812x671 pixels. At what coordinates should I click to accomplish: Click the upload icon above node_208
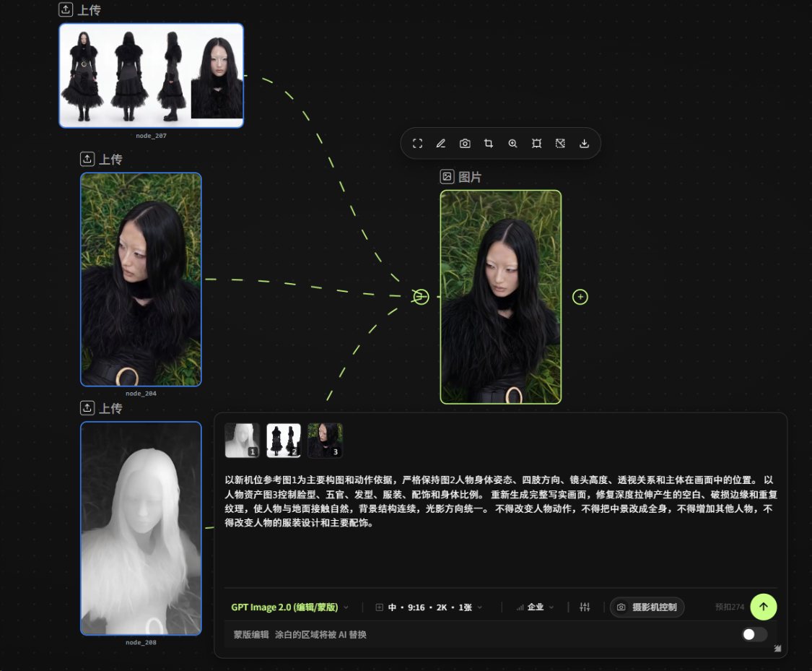(x=87, y=408)
